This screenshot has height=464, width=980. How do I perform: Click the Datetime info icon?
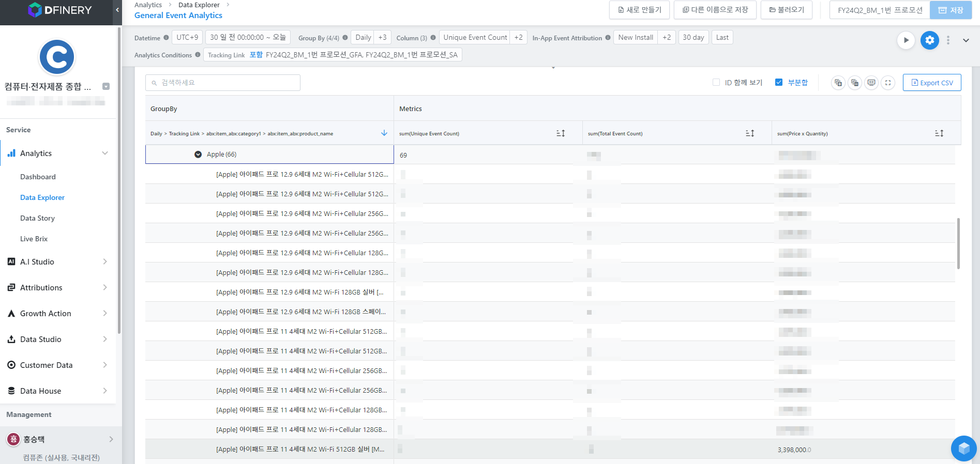(166, 38)
